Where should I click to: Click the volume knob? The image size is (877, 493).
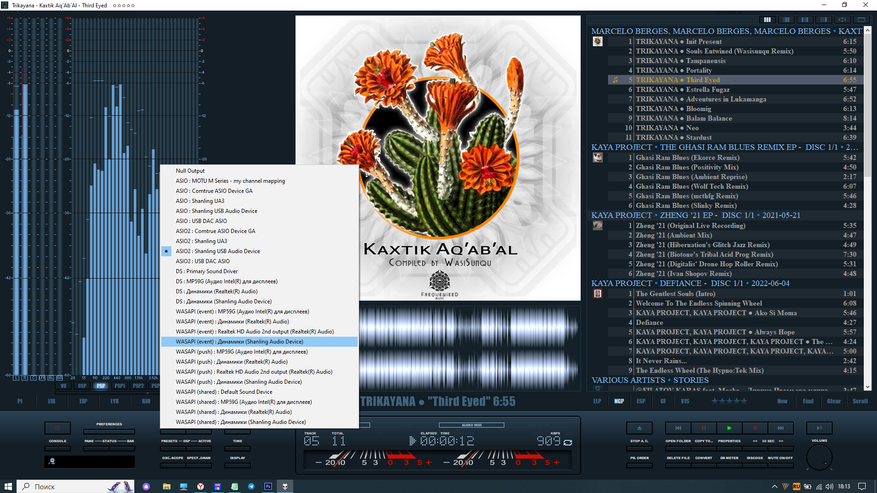[x=819, y=457]
